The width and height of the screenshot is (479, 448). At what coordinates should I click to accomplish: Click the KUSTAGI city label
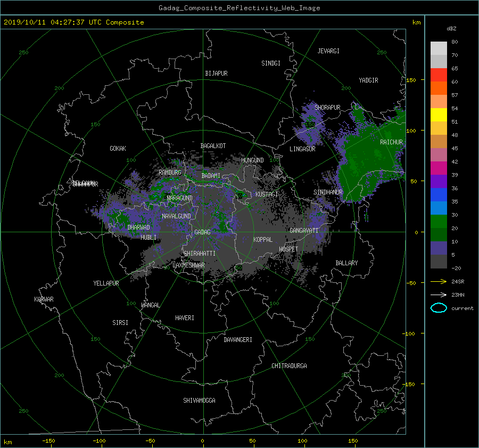pyautogui.click(x=267, y=194)
